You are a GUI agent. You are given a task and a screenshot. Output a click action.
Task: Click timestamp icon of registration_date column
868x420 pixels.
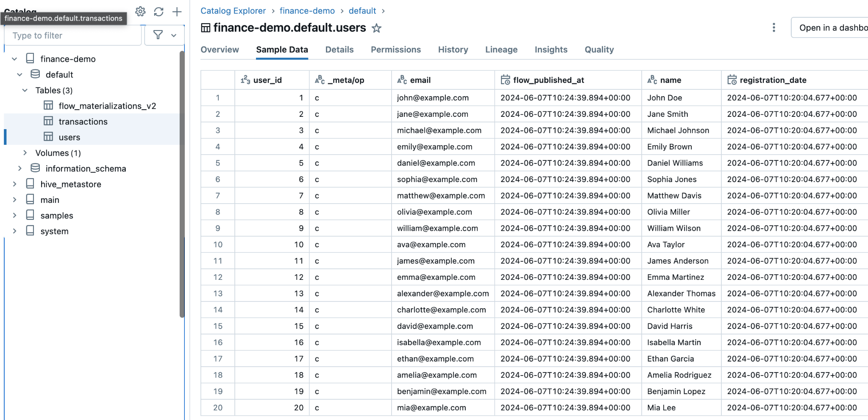(732, 80)
